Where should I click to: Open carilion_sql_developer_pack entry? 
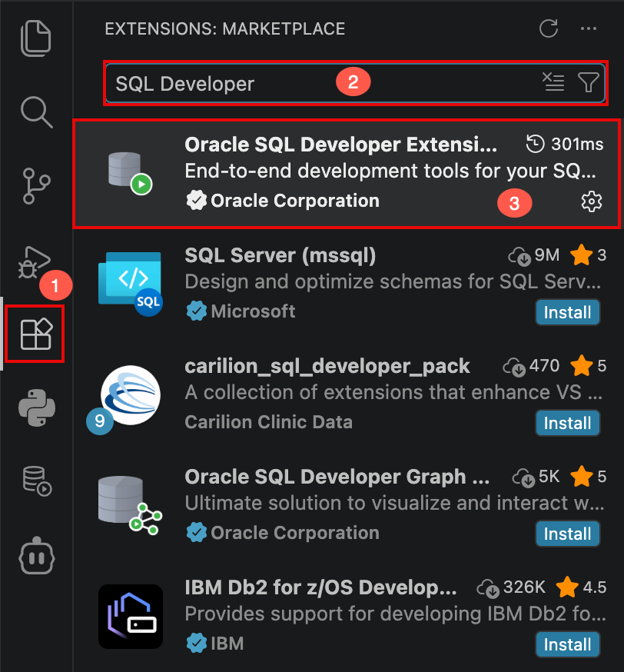point(347,394)
